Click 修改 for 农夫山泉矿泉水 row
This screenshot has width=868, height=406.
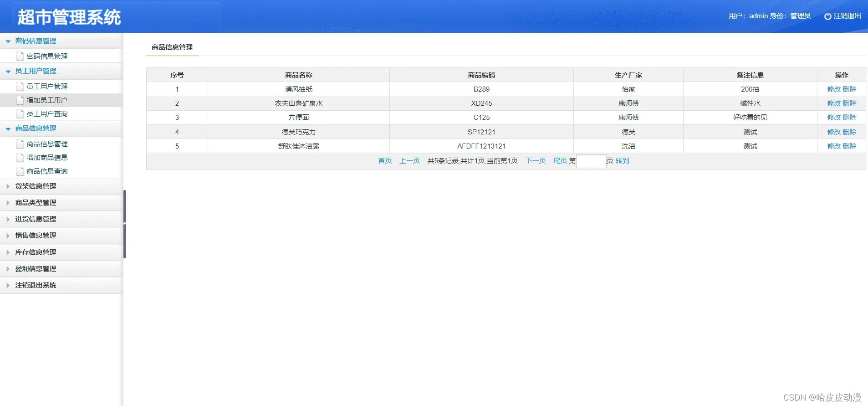pos(834,103)
